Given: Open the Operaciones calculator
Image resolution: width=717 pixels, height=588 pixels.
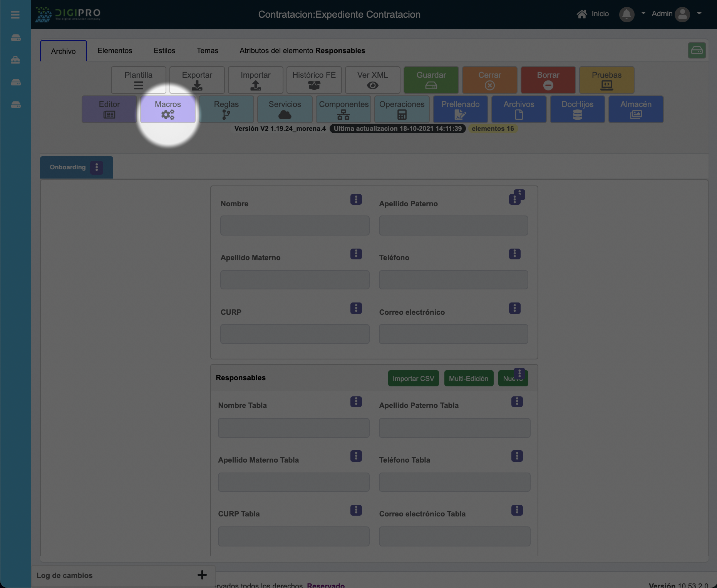Looking at the screenshot, I should pyautogui.click(x=402, y=109).
